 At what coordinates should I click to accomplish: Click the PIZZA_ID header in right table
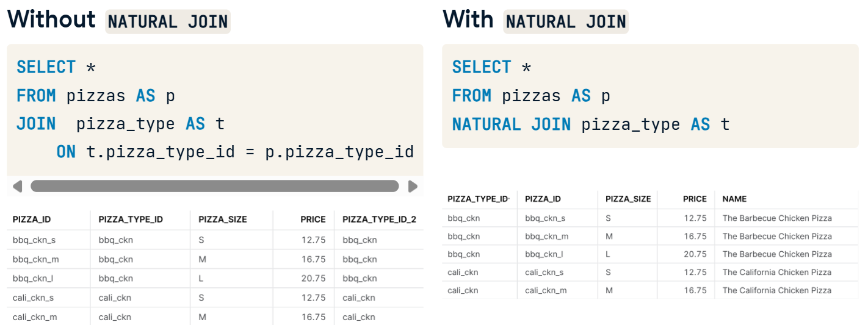pyautogui.click(x=543, y=199)
